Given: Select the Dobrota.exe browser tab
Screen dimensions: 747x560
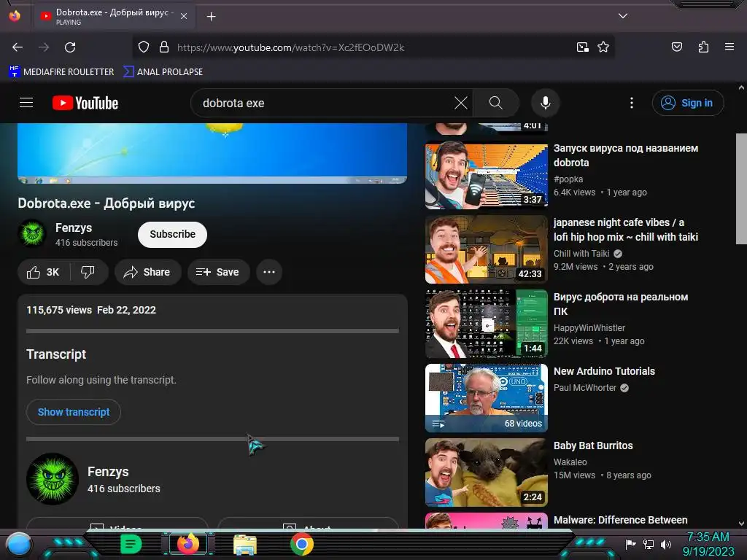Looking at the screenshot, I should (x=114, y=17).
